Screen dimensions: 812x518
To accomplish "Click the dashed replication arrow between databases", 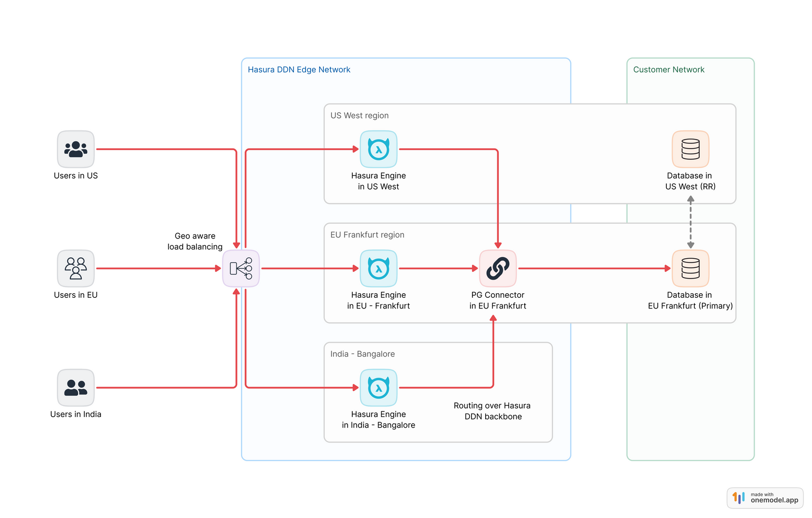I will (x=690, y=221).
